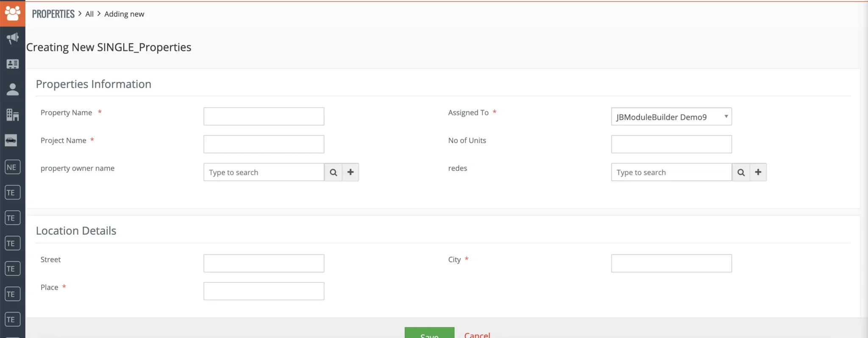
Task: Go to All in breadcrumb
Action: (x=89, y=14)
